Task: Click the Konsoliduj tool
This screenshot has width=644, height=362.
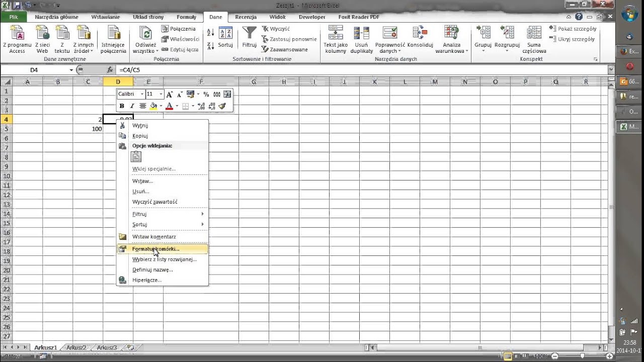Action: click(x=420, y=38)
